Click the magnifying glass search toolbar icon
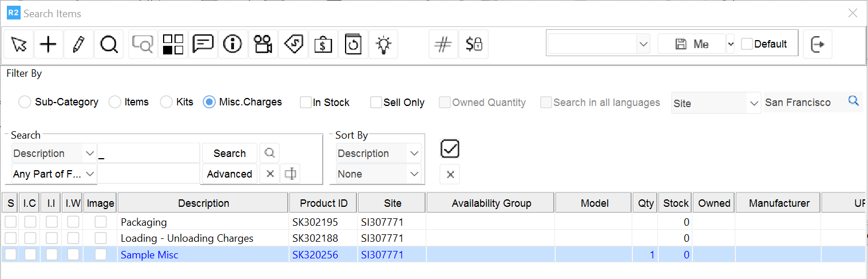This screenshot has width=868, height=279. tap(109, 44)
